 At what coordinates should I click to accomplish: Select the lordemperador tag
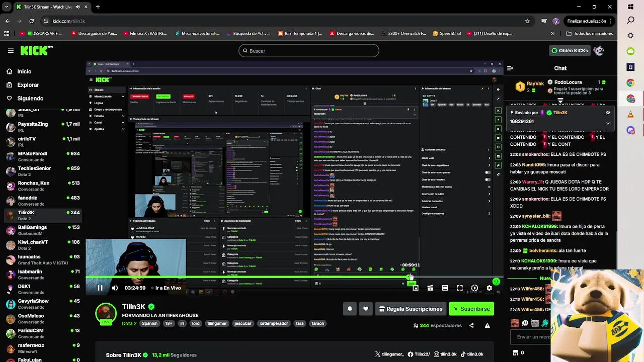[274, 323]
